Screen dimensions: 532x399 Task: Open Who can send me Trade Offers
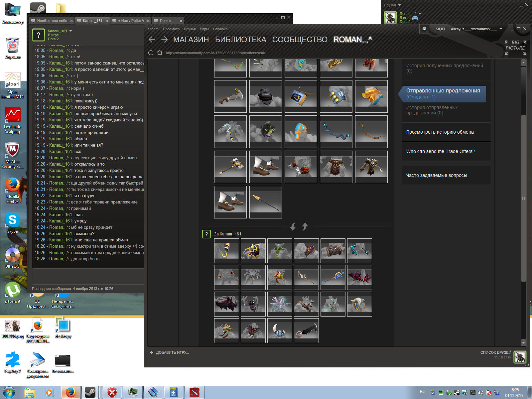click(440, 151)
